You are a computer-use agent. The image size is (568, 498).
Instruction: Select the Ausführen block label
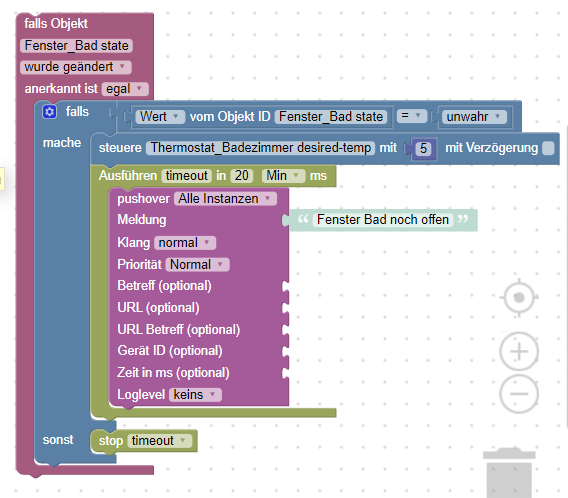coord(128,176)
